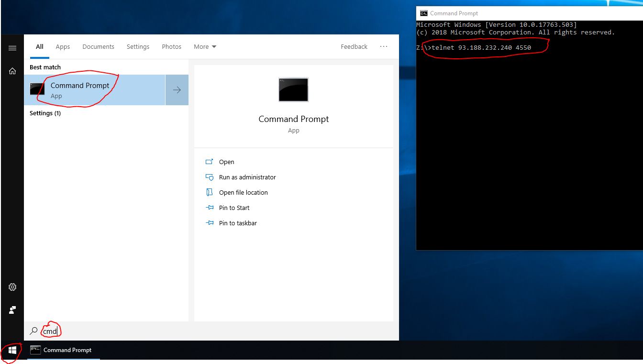This screenshot has width=643, height=364.
Task: Click the Command Prompt title in preview pane
Action: pyautogui.click(x=293, y=119)
